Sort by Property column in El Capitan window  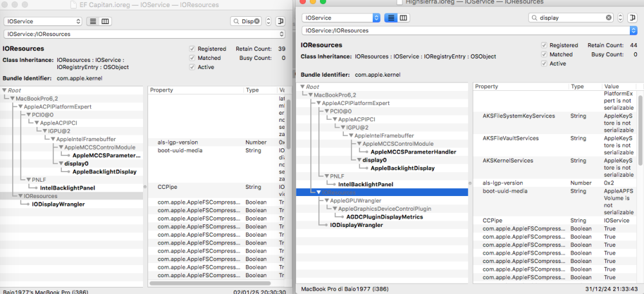(196, 90)
